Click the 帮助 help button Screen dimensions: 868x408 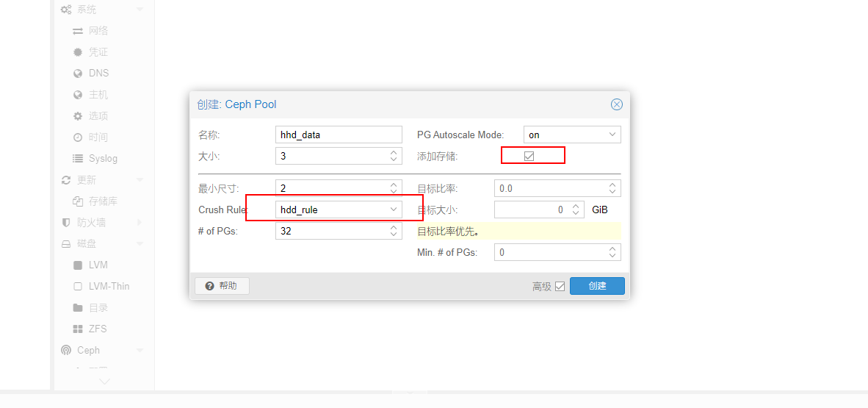click(222, 286)
